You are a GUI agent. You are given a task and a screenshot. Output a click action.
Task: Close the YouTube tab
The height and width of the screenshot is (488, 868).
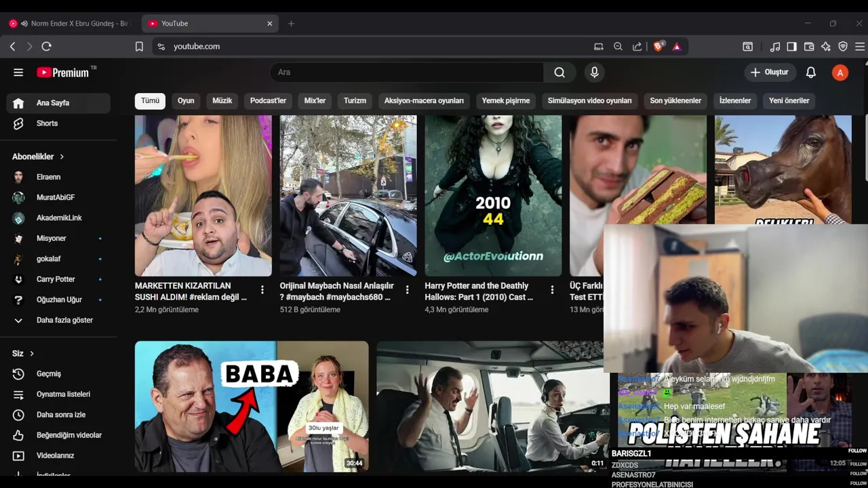[269, 24]
